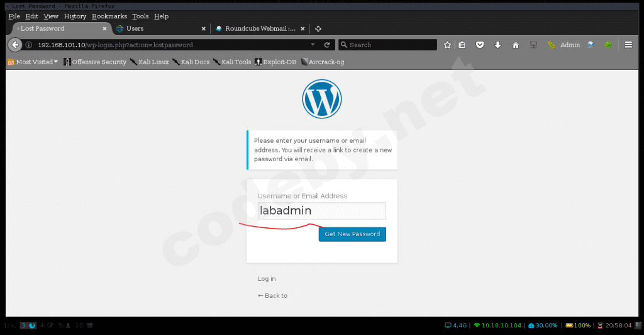Switch to workspace 4 in status bar

47,326
